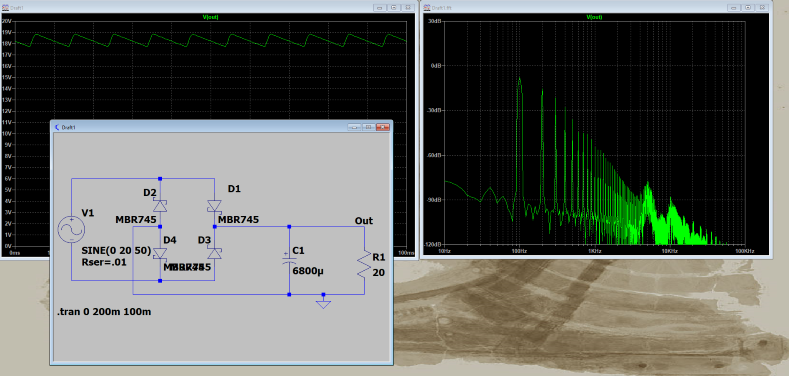Click the D1 Schottky diode symbol
789x376 pixels.
pos(214,206)
